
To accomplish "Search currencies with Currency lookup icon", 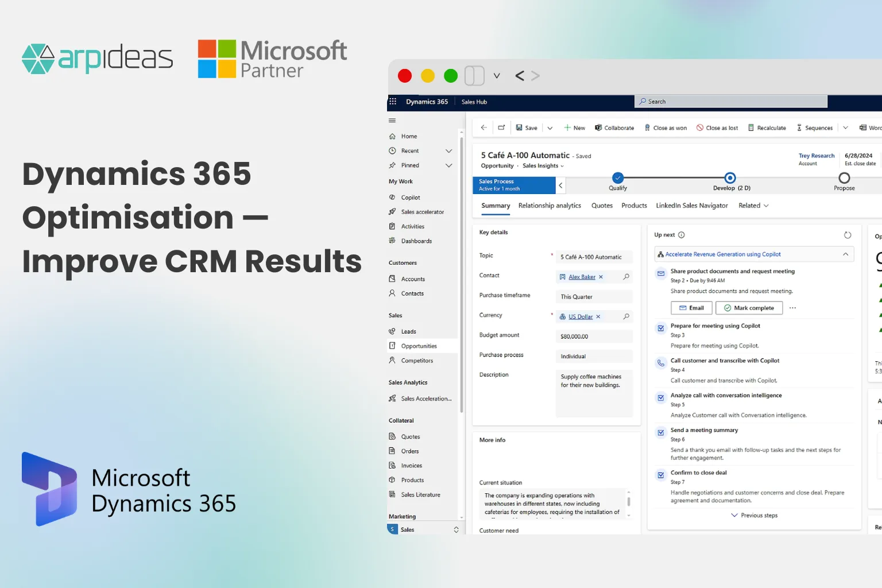I will (x=626, y=316).
